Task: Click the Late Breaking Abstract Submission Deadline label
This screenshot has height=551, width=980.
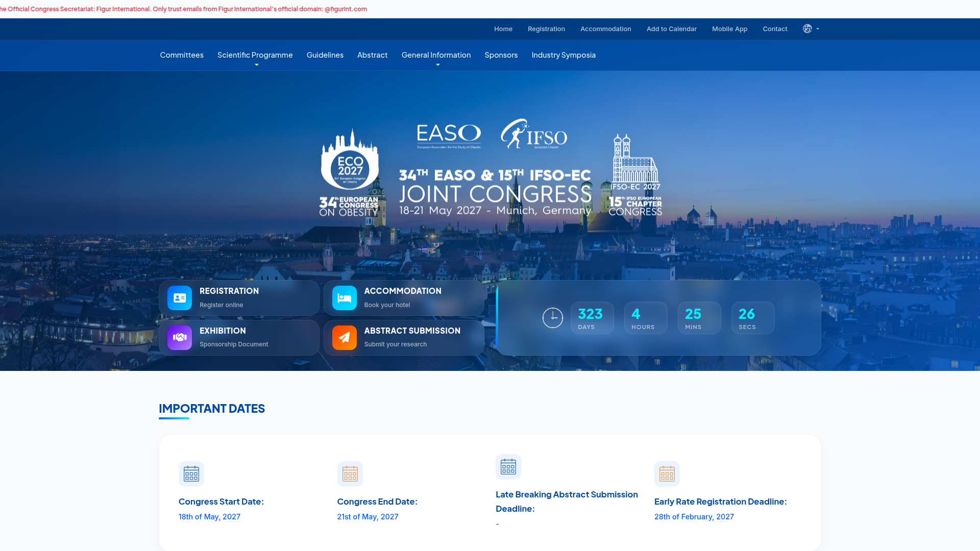Action: tap(567, 502)
